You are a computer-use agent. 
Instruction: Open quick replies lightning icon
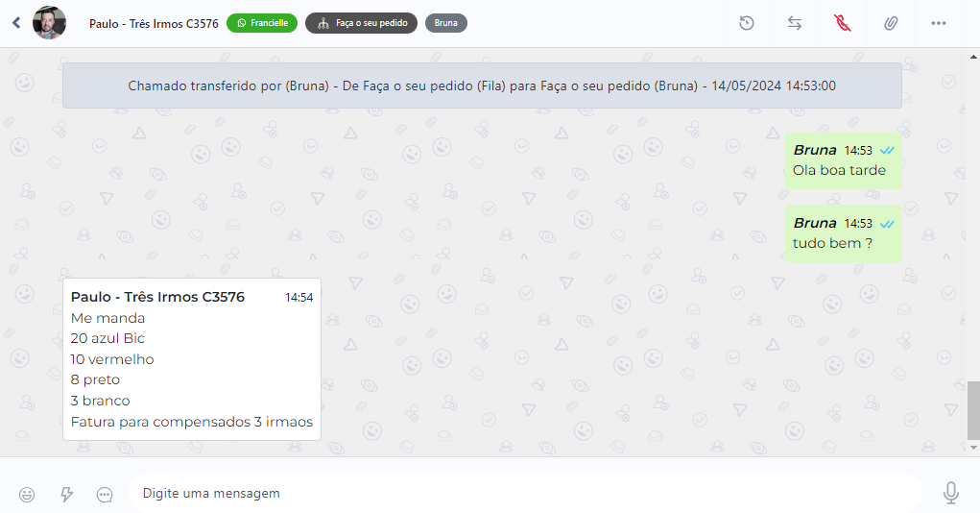(66, 494)
